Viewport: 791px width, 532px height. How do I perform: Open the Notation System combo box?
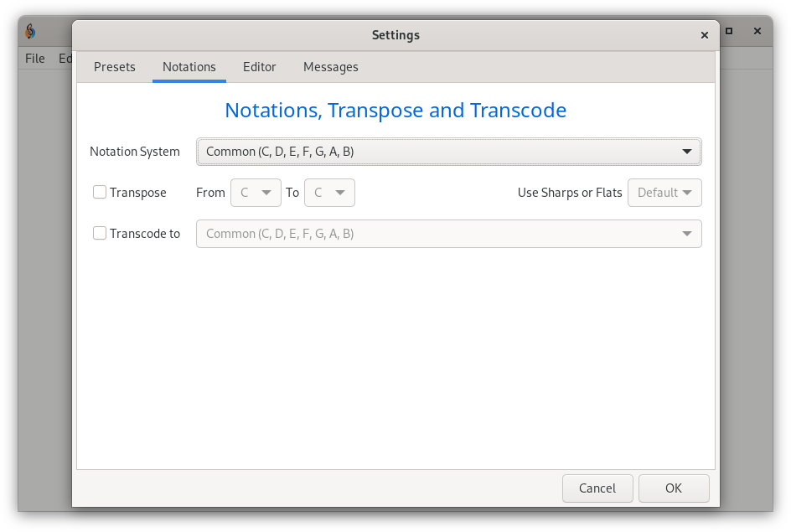[x=449, y=152]
